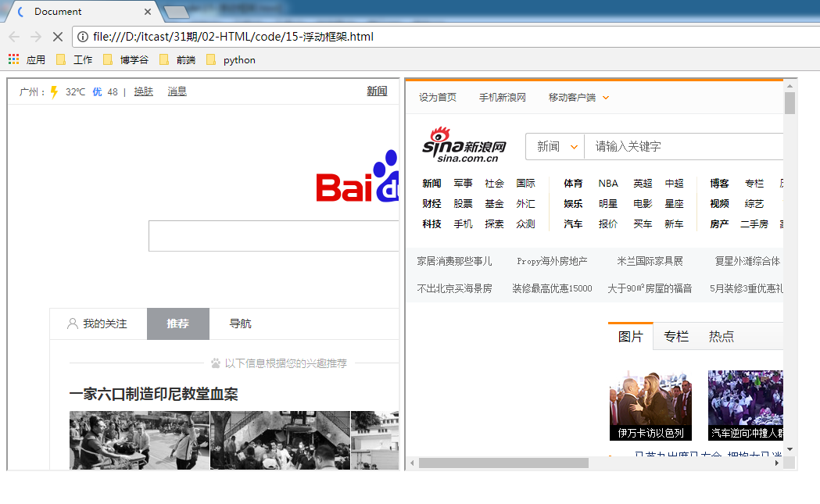Viewport: 820px width, 504px height.
Task: Click Sina frame scroll up arrow
Action: (790, 86)
